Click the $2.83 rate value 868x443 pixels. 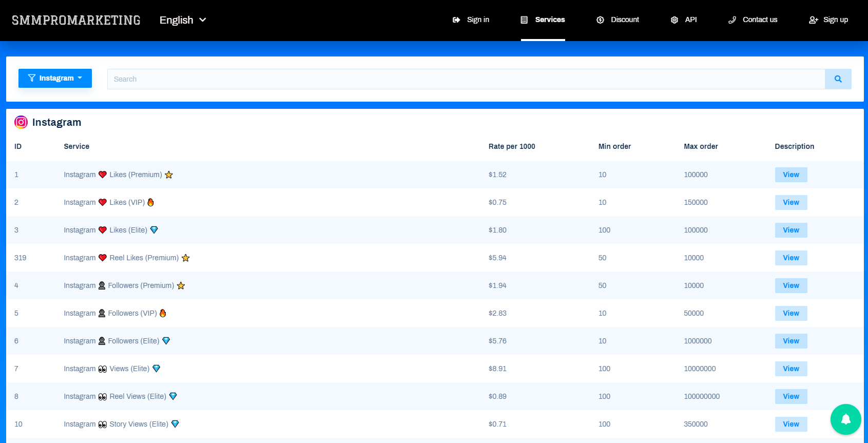[x=497, y=313]
